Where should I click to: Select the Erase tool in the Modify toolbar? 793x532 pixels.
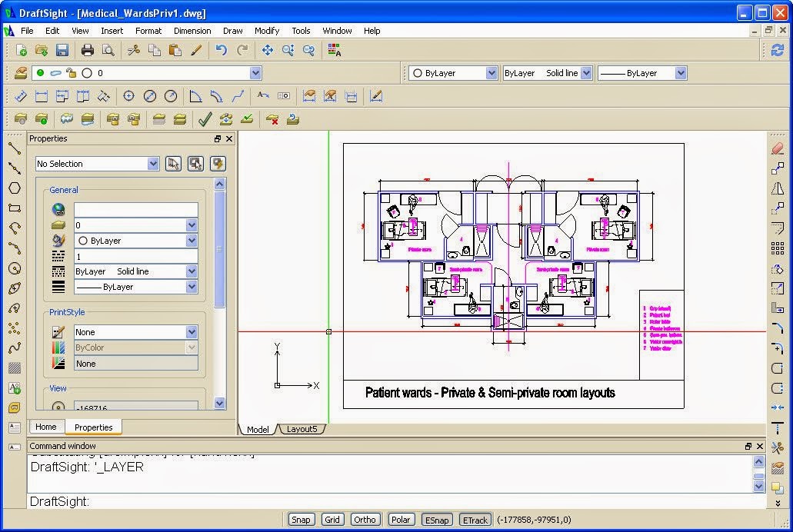778,148
